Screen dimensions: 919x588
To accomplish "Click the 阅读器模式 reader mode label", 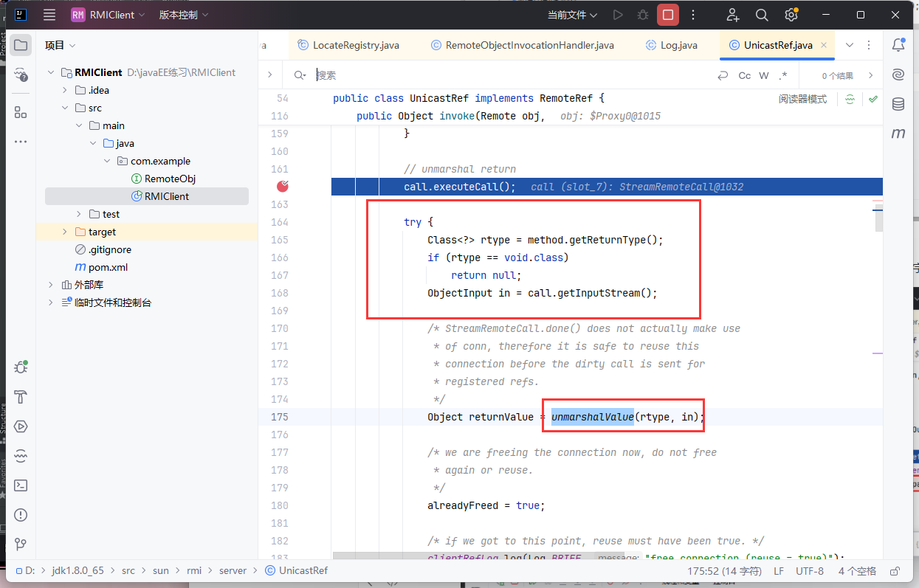I will pos(802,99).
